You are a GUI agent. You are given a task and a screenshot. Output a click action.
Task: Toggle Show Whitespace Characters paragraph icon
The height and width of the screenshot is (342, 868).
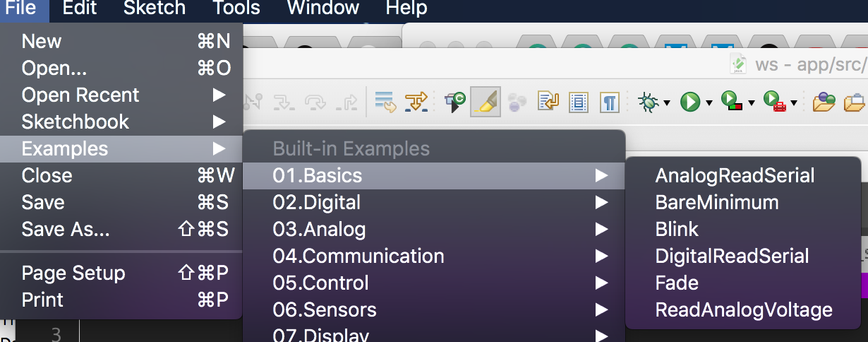pos(609,102)
